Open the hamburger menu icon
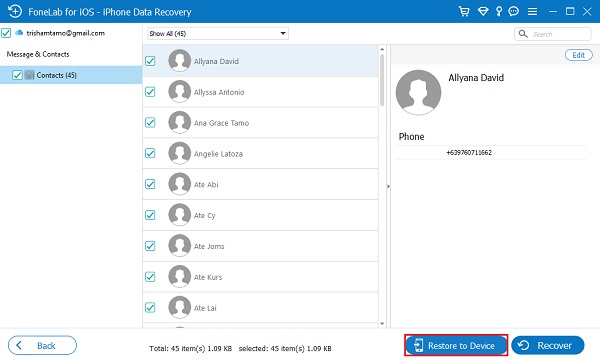 click(532, 11)
